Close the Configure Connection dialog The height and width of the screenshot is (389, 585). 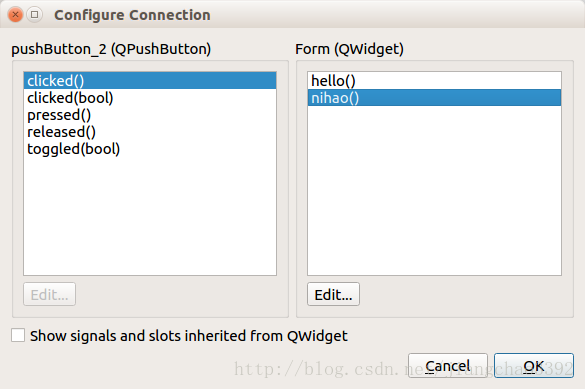[15, 15]
